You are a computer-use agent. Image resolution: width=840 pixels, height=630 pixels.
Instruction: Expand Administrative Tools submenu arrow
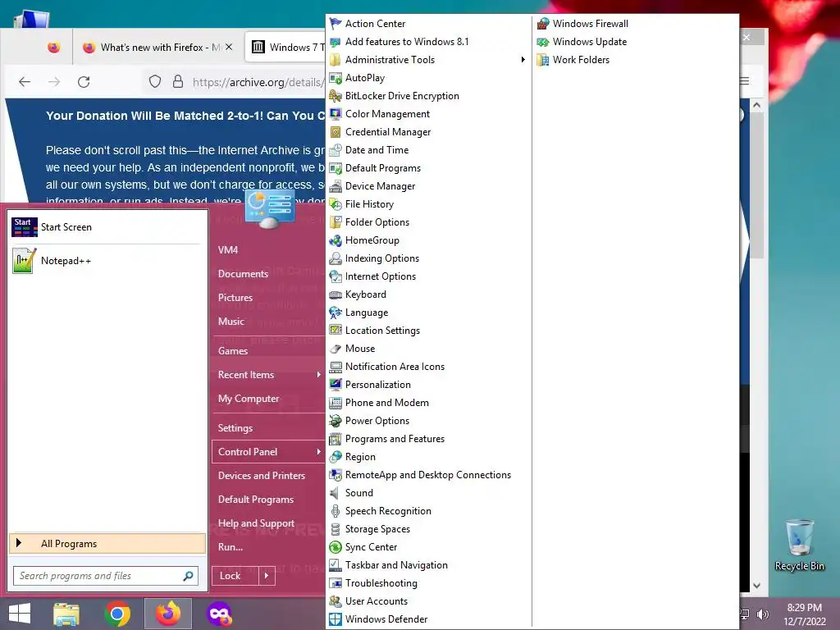(523, 59)
